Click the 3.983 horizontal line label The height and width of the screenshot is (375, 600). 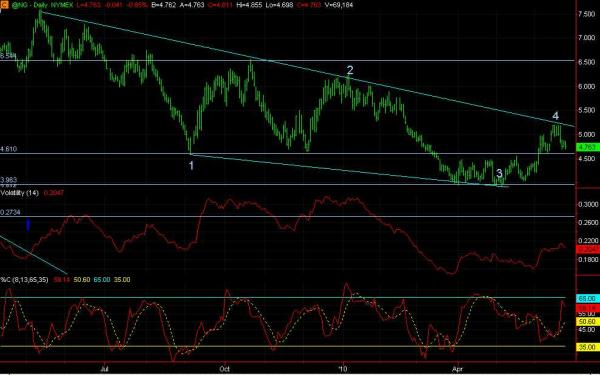[x=9, y=179]
